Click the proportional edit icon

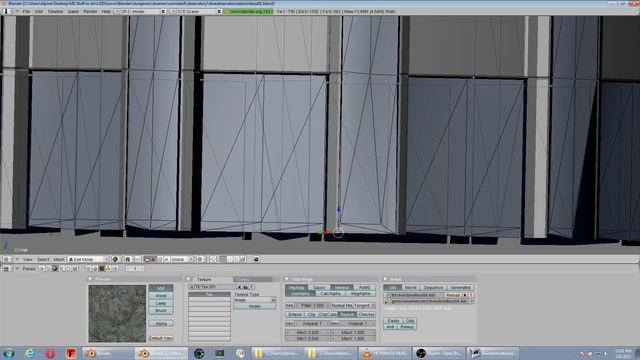point(200,259)
